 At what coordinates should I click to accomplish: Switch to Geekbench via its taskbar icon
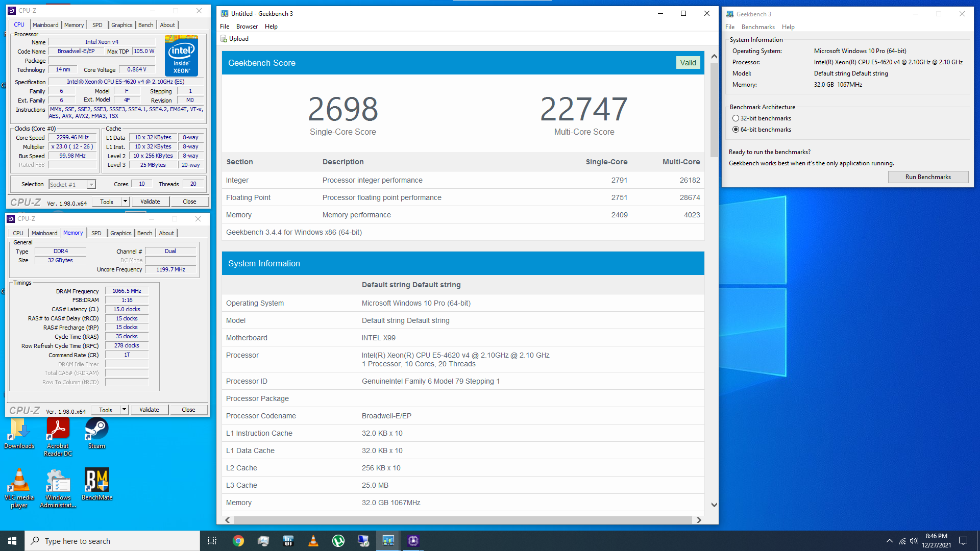[x=388, y=541]
